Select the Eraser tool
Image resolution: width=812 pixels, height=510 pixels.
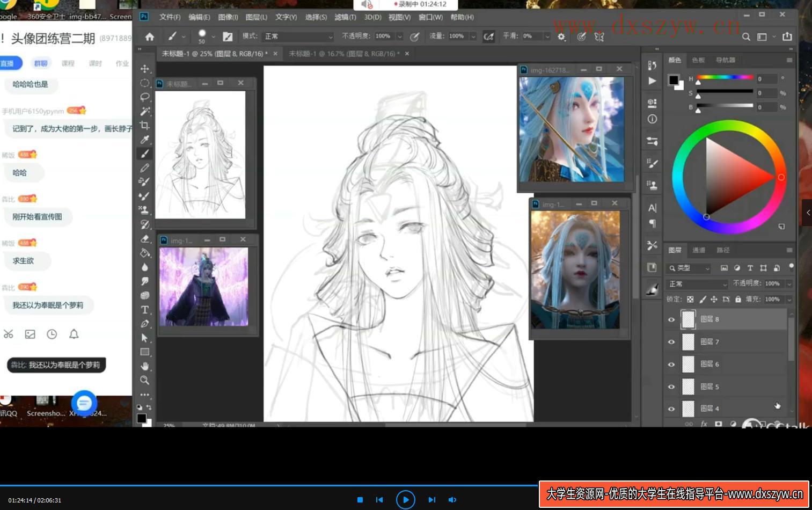144,238
